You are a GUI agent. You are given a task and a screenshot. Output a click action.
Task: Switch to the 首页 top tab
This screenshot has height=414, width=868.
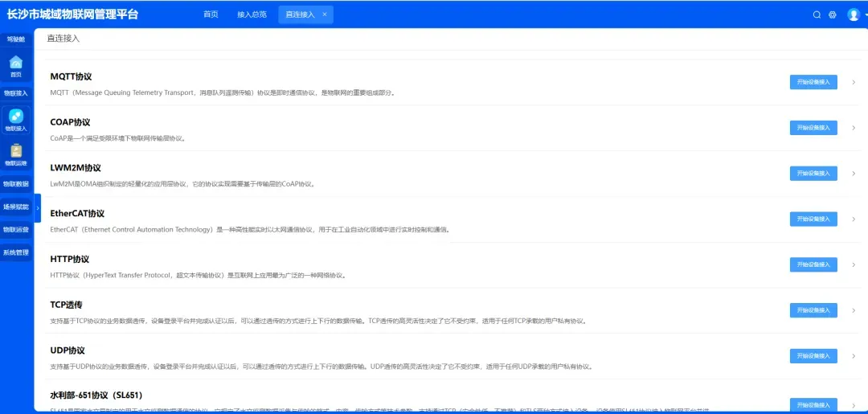coord(211,14)
